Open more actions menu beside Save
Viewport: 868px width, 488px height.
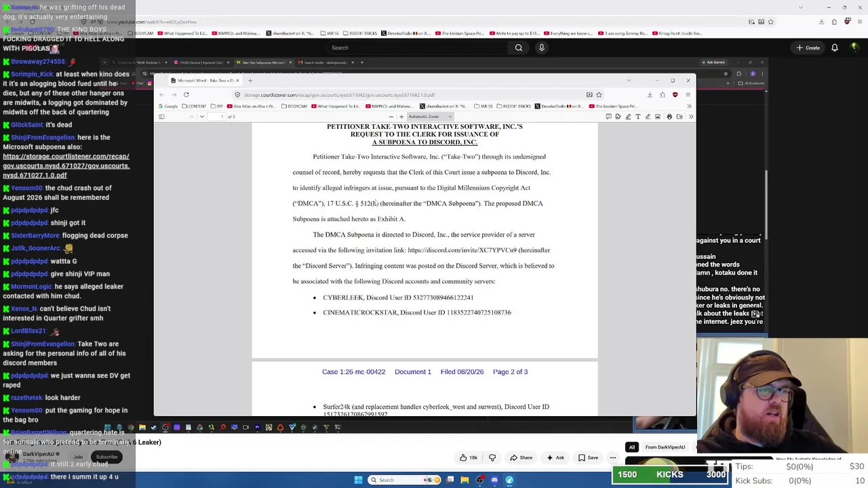(x=613, y=457)
